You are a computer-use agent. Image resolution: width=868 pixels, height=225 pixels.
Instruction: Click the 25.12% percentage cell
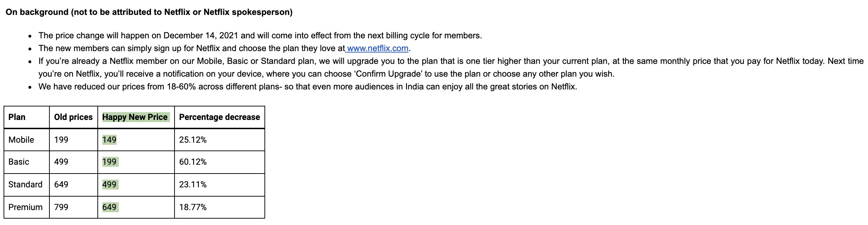click(x=193, y=140)
